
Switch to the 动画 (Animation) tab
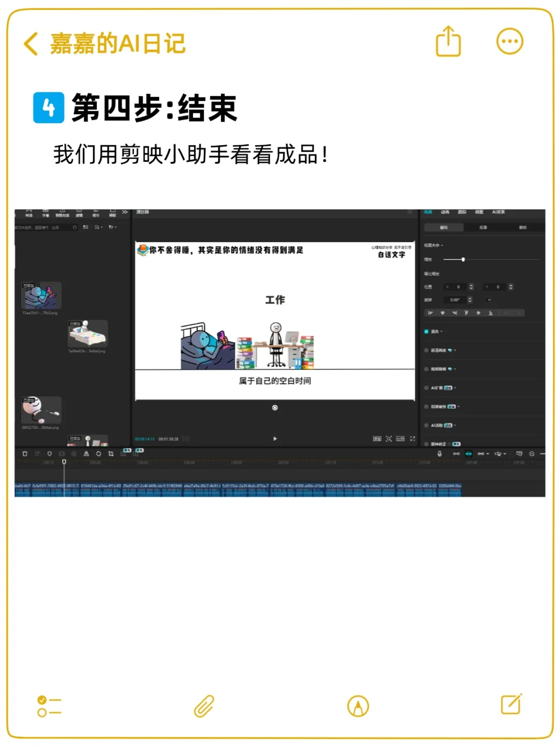coord(445,212)
